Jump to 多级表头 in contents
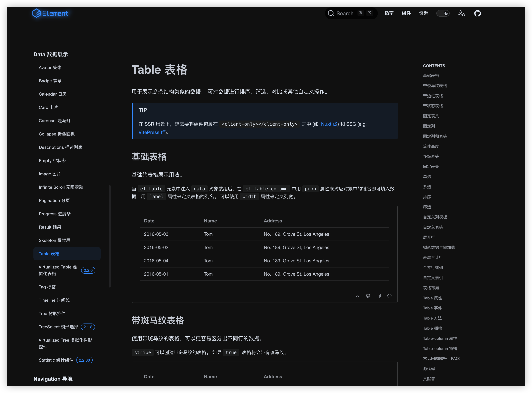The image size is (532, 393). coord(431,157)
